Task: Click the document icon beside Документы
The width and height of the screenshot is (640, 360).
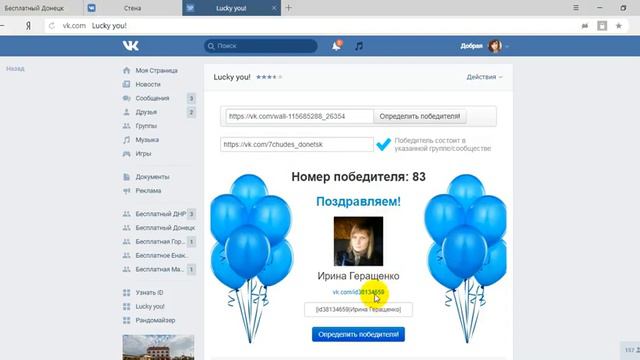Action: pos(127,177)
